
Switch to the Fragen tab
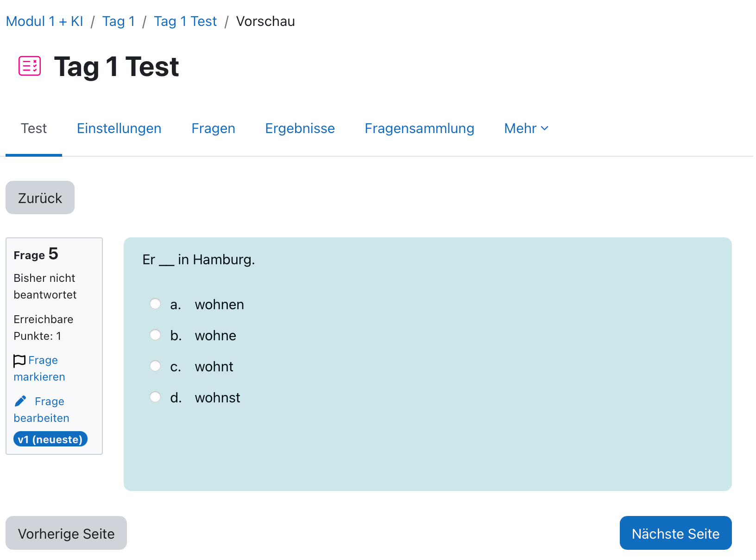[x=213, y=128]
